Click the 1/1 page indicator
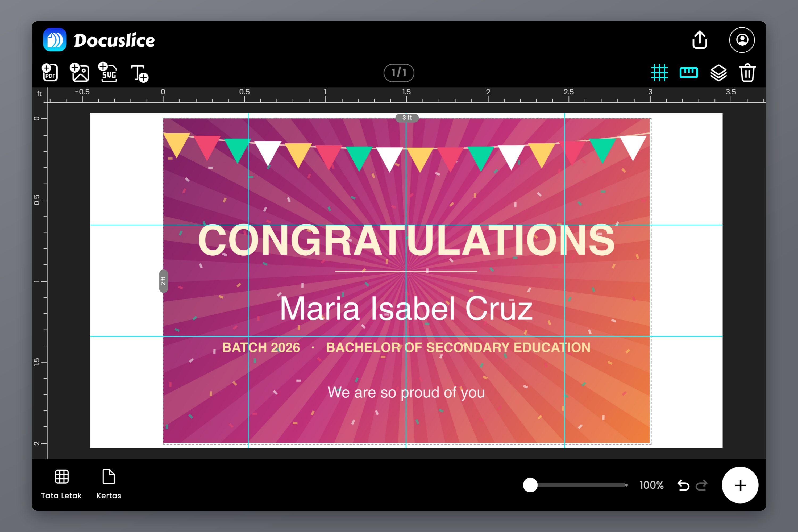798x532 pixels. 399,73
